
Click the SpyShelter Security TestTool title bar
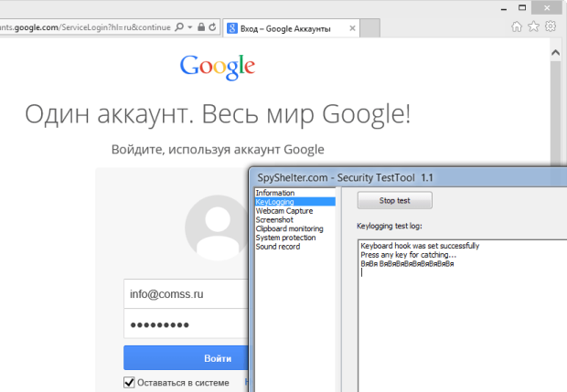pyautogui.click(x=409, y=177)
